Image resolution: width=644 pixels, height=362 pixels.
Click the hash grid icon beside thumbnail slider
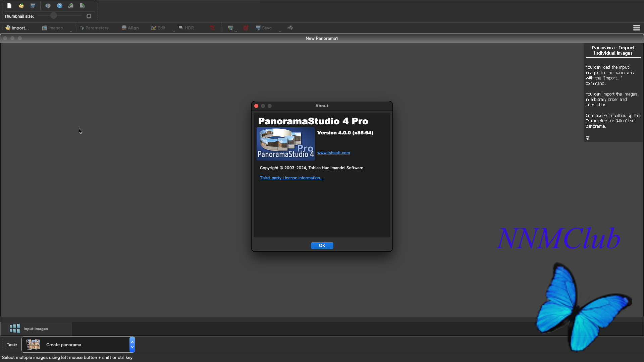89,16
